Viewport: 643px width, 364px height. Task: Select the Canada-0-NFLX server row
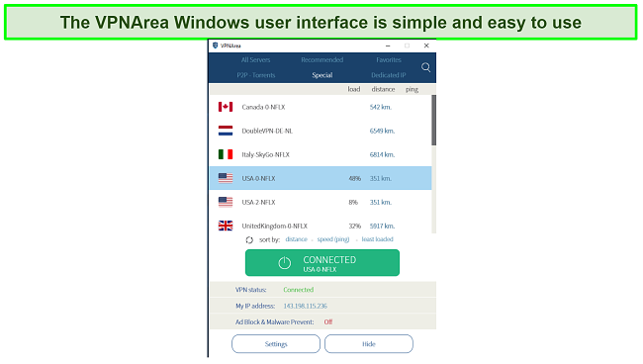click(321, 107)
